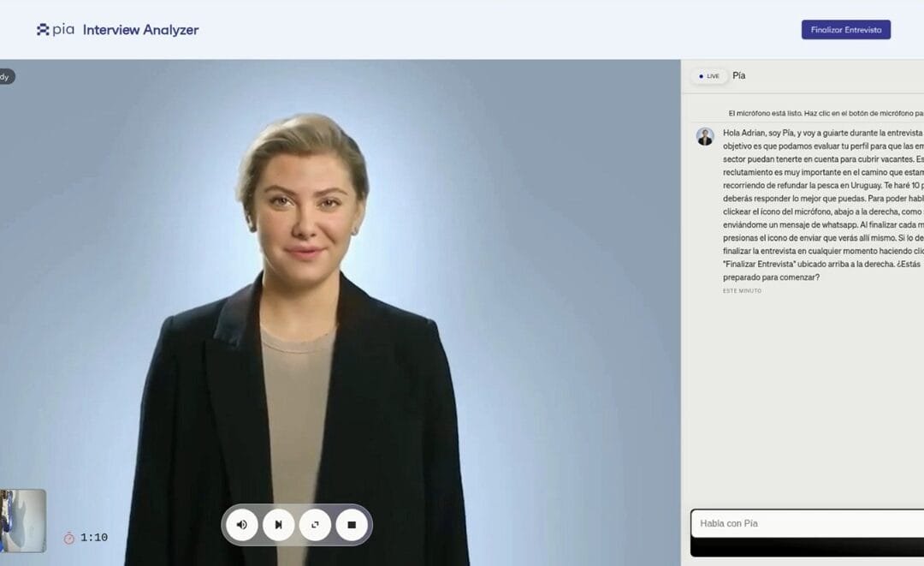The image size is (924, 566).
Task: Mute the avatar speaker volume
Action: (x=242, y=525)
